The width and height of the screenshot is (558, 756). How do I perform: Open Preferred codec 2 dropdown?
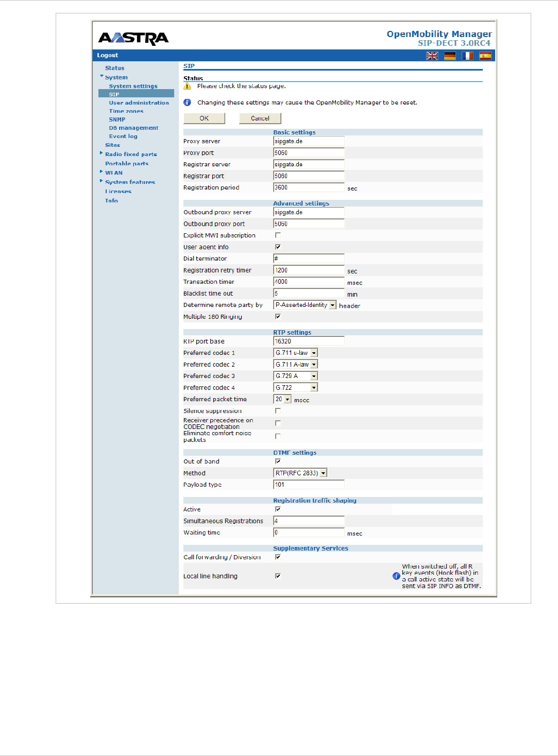(295, 365)
